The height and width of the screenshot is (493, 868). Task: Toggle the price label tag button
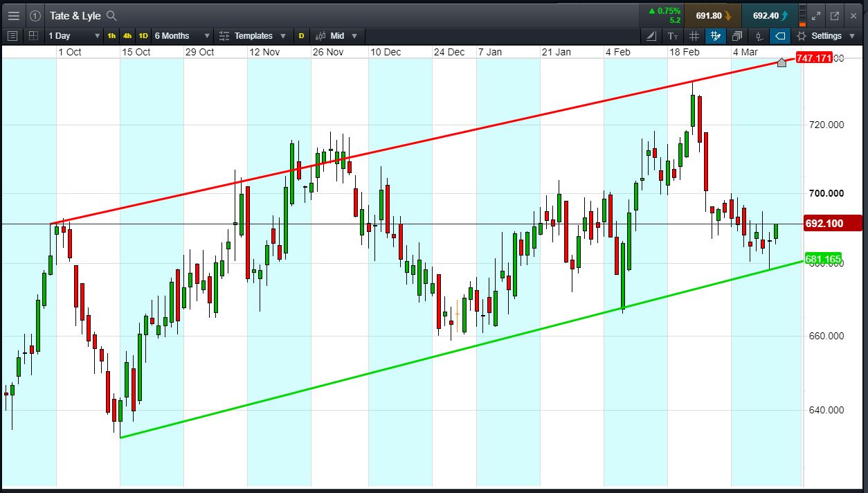click(780, 36)
